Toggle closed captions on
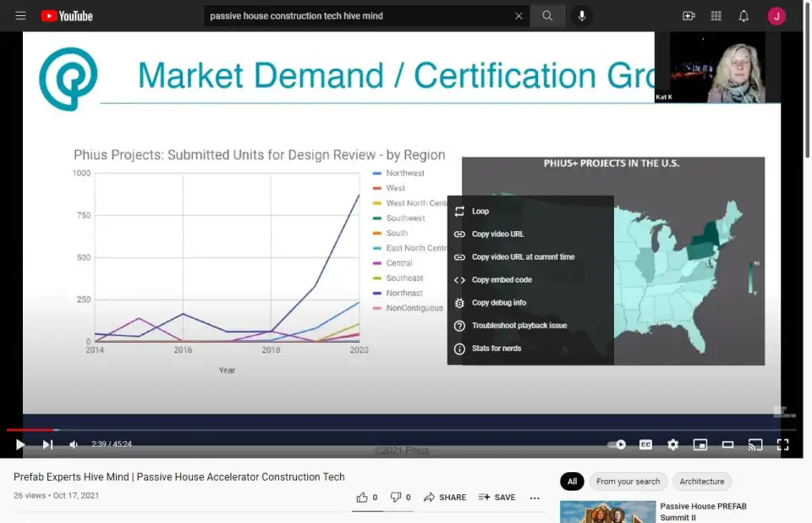812x523 pixels. [645, 444]
